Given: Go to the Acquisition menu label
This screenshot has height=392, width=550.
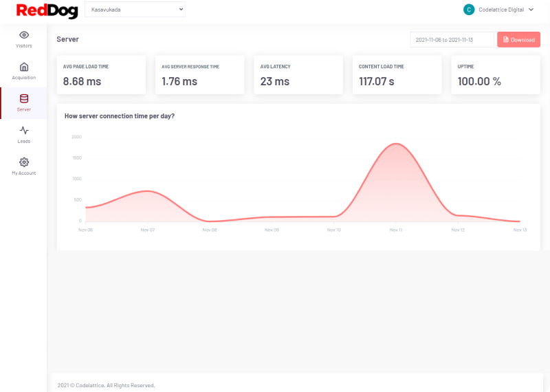Looking at the screenshot, I should pos(24,78).
